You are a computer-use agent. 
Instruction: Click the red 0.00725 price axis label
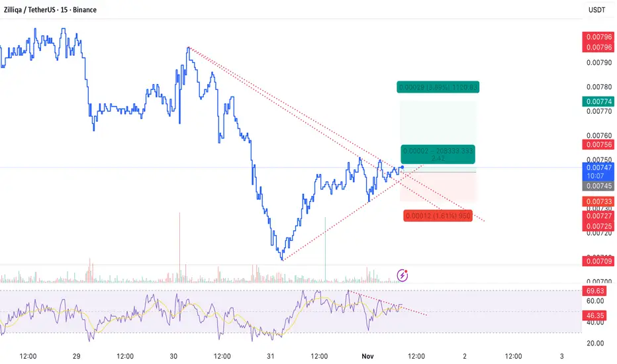[x=598, y=226]
